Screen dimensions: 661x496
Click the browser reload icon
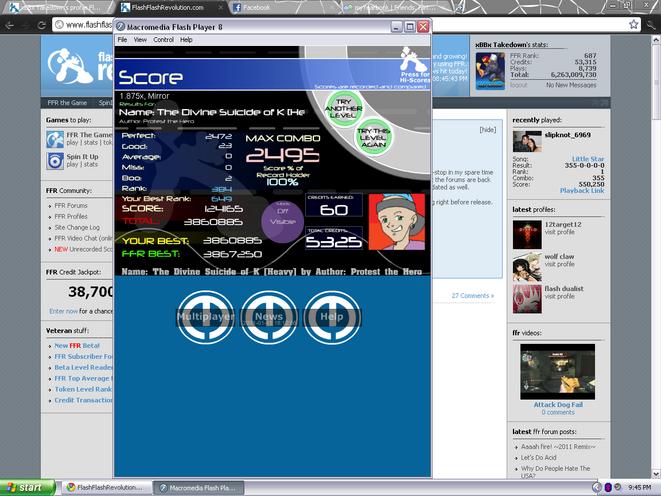tap(41, 25)
